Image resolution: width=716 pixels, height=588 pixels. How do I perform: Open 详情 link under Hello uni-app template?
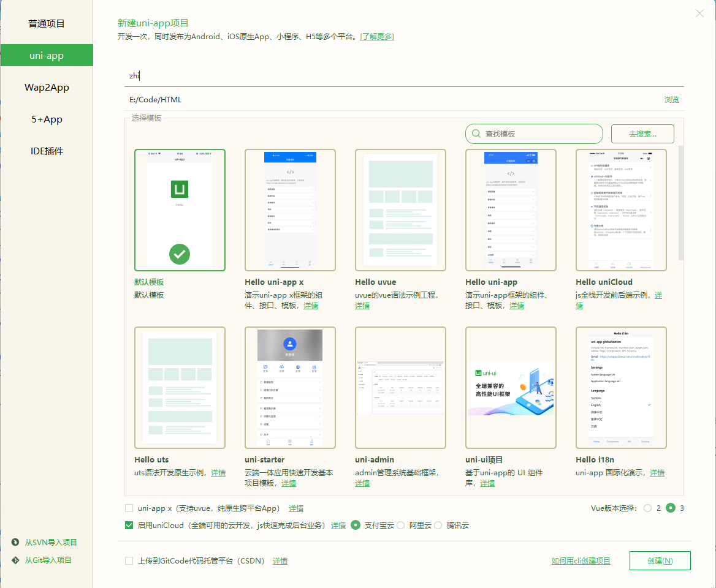(x=517, y=306)
